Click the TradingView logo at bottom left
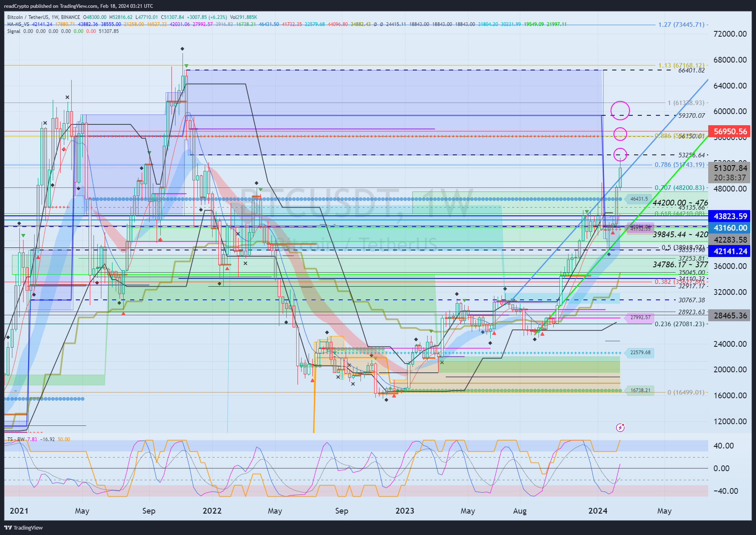The width and height of the screenshot is (756, 535). tap(23, 528)
